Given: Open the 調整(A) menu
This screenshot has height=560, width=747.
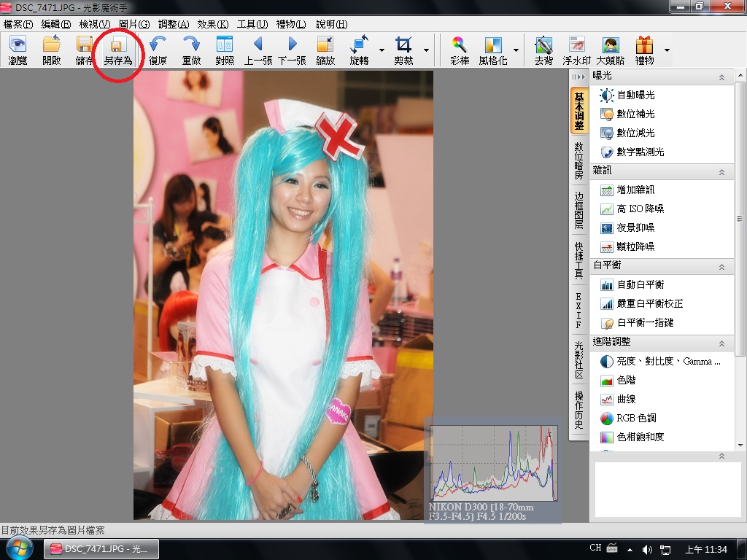Looking at the screenshot, I should point(174,24).
